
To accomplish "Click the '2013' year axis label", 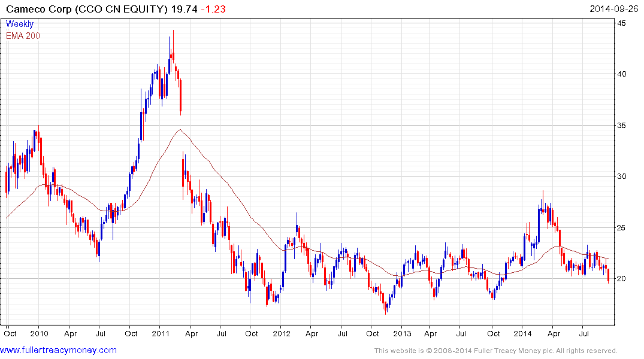I will point(402,333).
